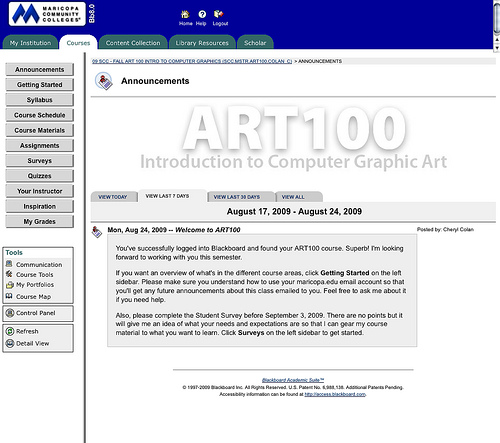Open the Quizzes button
The image size is (500, 443).
pyautogui.click(x=39, y=176)
